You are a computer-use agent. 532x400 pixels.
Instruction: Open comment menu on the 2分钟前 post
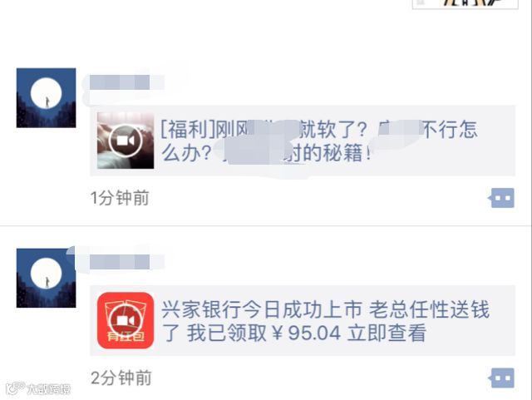[x=501, y=378]
